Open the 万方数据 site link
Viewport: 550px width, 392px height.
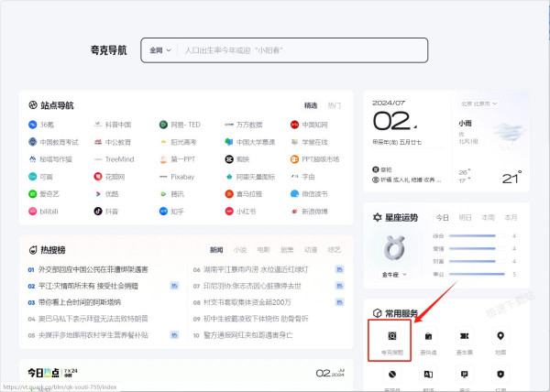pos(249,125)
